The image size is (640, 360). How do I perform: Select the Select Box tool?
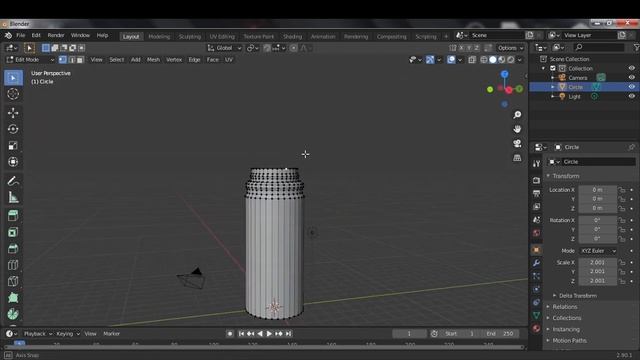point(13,78)
